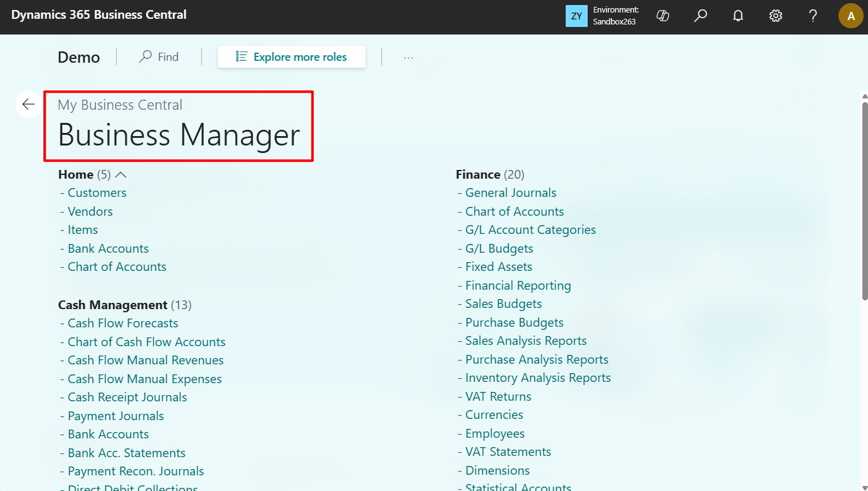
Task: Click the Business Manager role heading
Action: pos(178,135)
